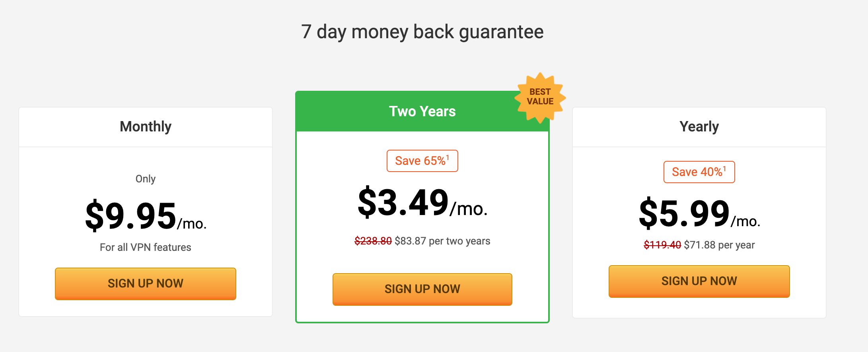Select the green Two Years header

click(x=422, y=111)
